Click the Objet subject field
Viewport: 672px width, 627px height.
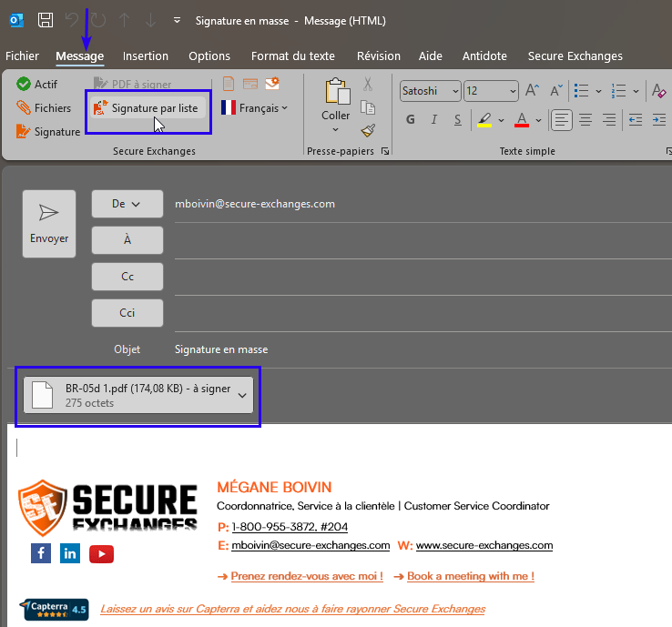423,349
